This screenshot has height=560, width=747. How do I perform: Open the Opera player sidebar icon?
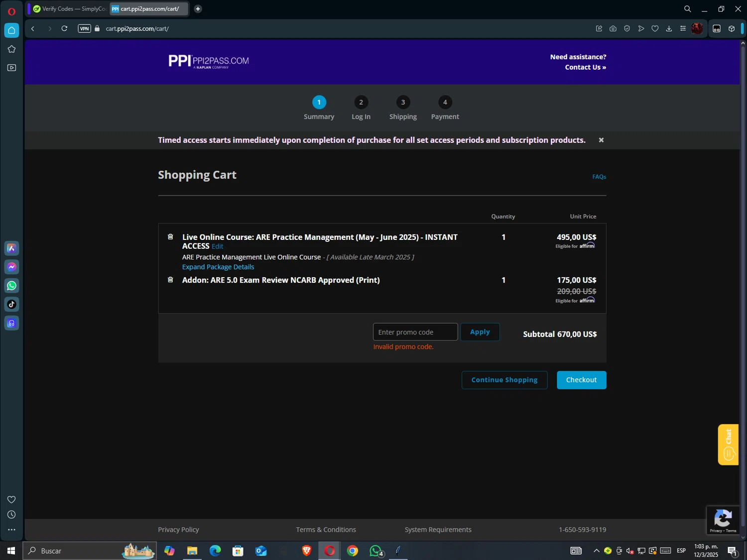point(11,68)
